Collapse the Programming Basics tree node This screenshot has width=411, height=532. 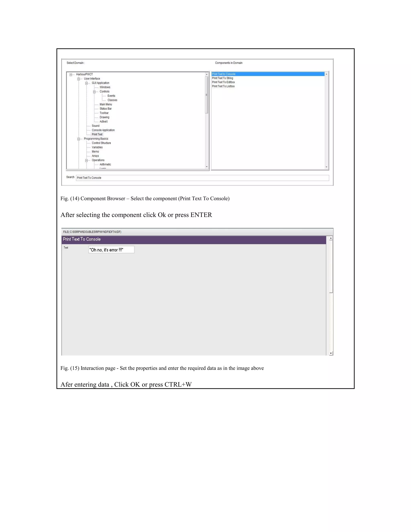pos(79,139)
